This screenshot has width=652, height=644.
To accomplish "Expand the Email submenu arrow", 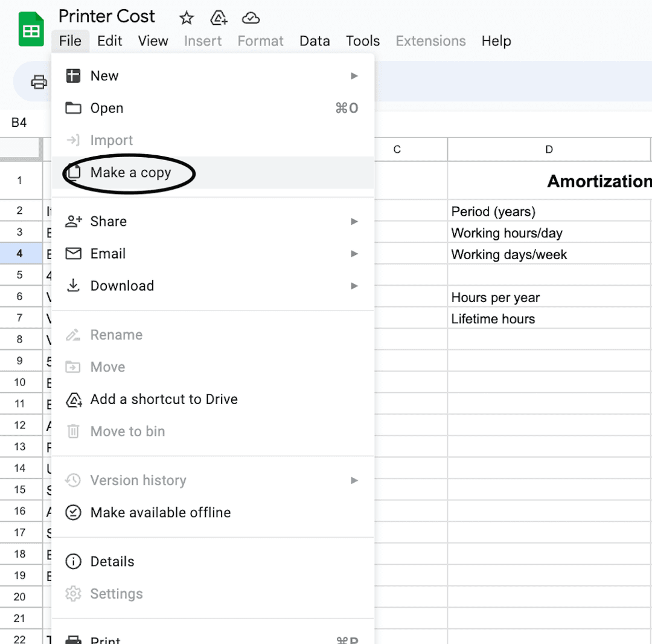I will tap(354, 253).
